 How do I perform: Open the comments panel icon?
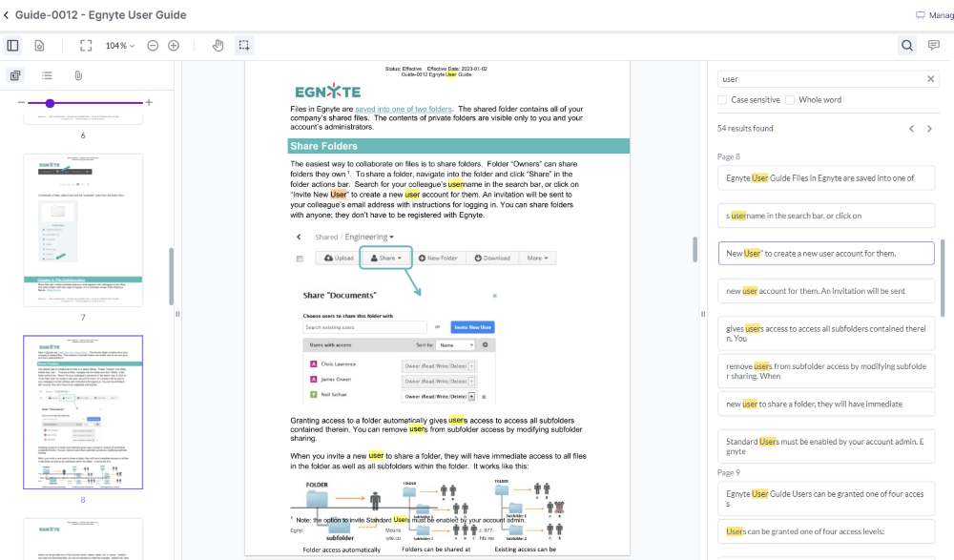click(x=934, y=46)
